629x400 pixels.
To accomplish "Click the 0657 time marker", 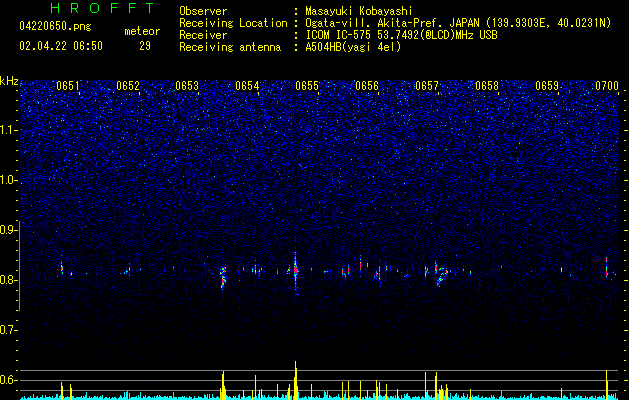I will [427, 86].
